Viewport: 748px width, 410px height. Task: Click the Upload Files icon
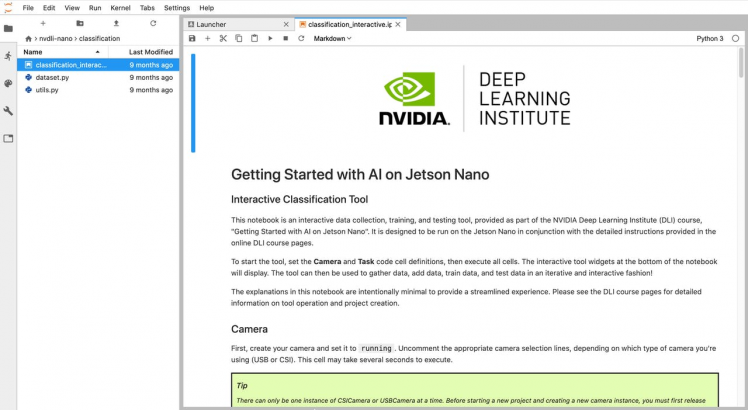[x=116, y=23]
